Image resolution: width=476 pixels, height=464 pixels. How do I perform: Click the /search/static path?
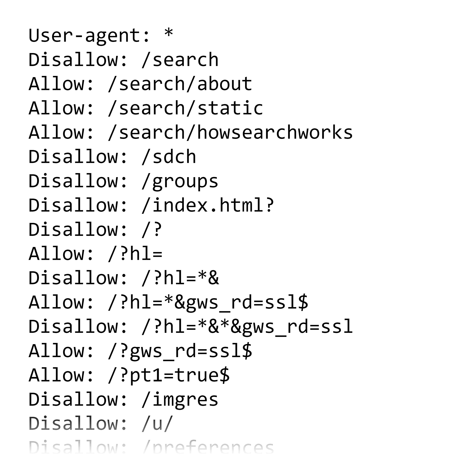(186, 108)
